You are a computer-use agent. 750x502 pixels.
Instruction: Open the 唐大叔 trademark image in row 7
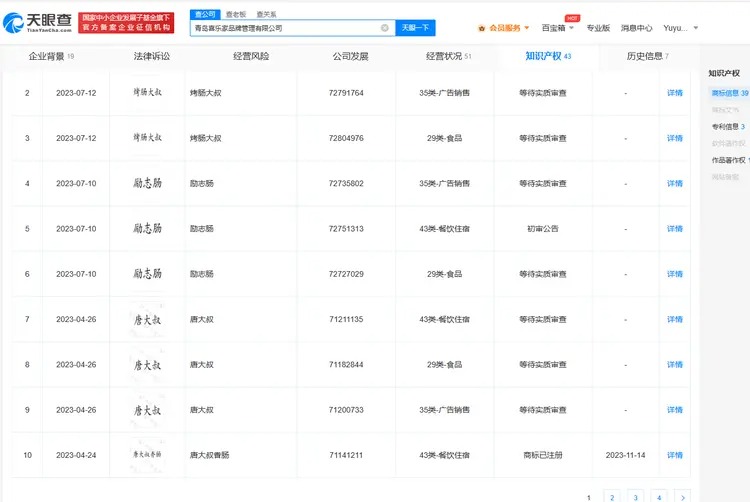[147, 319]
